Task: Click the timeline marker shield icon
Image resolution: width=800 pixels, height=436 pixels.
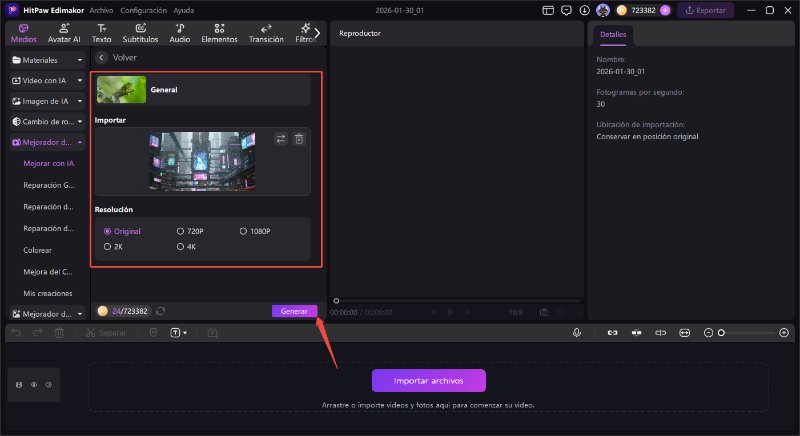Action: pyautogui.click(x=153, y=332)
